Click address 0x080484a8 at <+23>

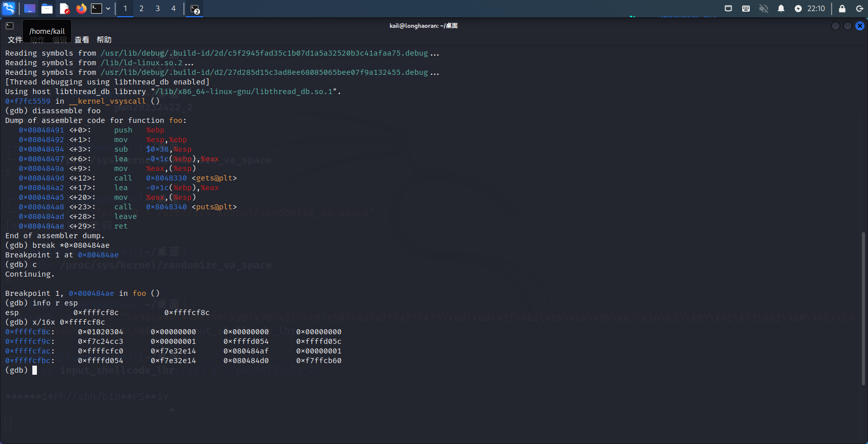(41, 207)
